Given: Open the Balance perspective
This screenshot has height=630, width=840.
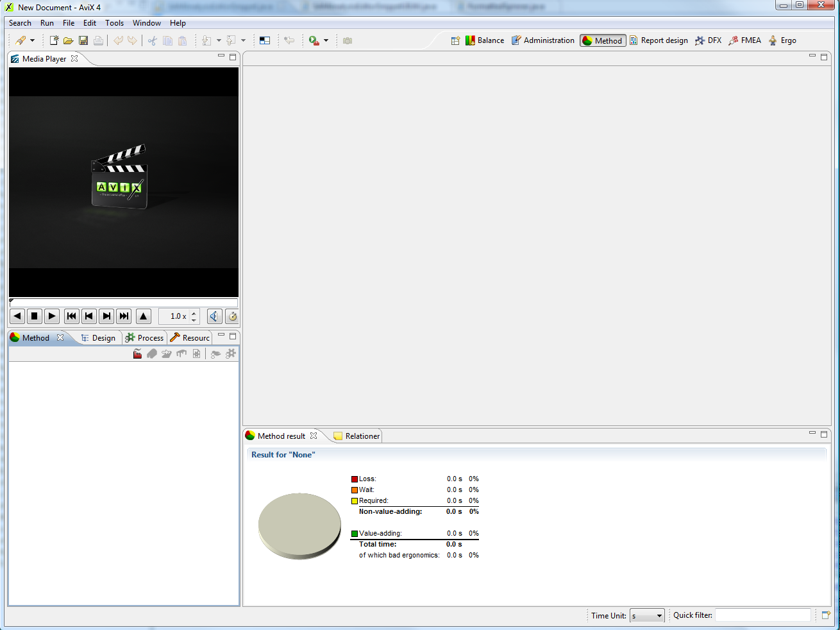Looking at the screenshot, I should click(484, 40).
